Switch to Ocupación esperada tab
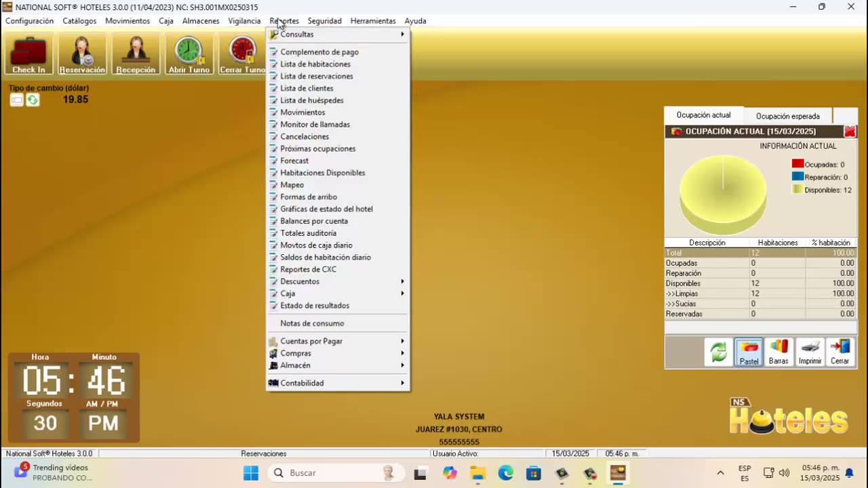The height and width of the screenshot is (488, 868). (x=788, y=116)
